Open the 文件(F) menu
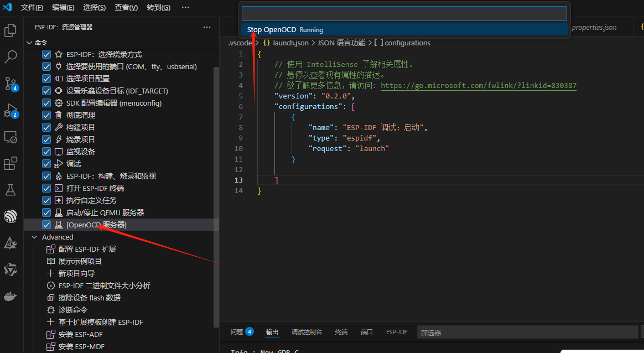Screen dimensions: 644x353 click(x=32, y=7)
